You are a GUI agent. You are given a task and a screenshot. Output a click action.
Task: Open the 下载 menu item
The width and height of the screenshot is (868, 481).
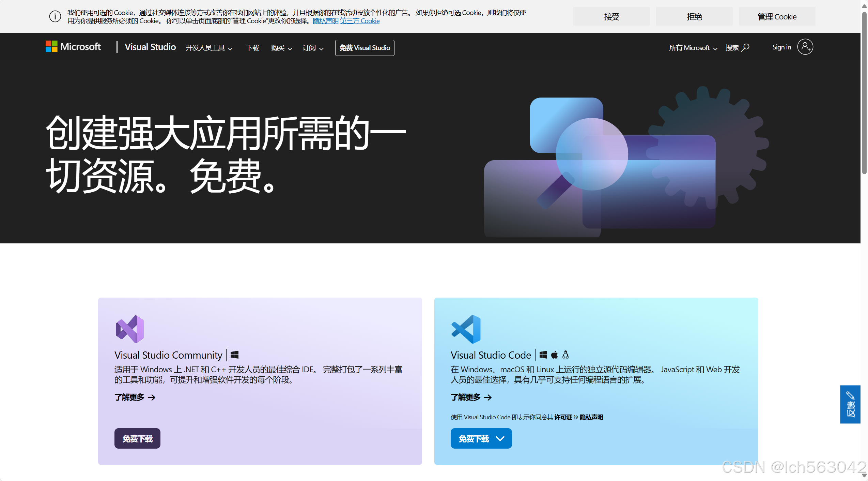click(x=252, y=48)
